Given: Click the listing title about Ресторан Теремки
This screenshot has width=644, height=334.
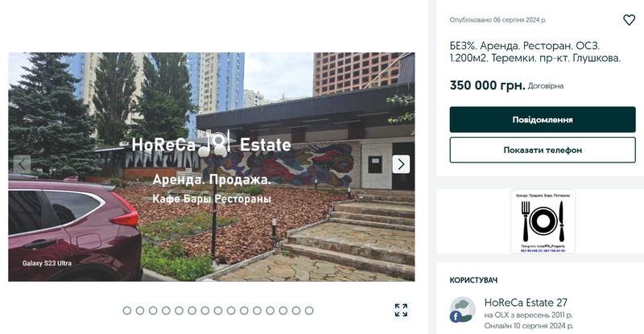Looking at the screenshot, I should 535,52.
